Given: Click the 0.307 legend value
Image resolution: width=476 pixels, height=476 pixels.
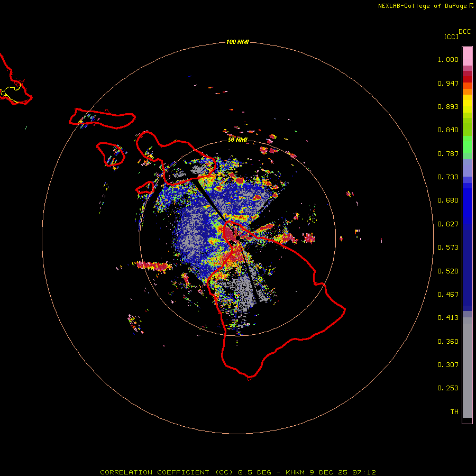Looking at the screenshot, I should 448,365.
